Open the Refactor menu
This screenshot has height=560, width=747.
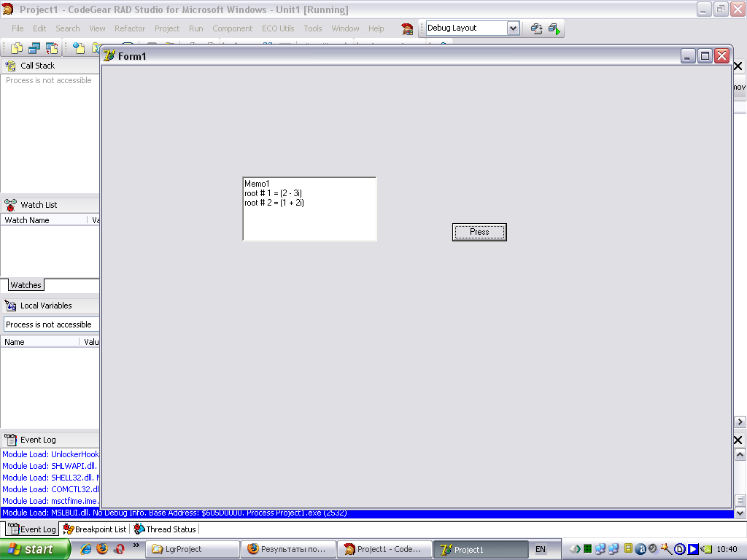[130, 28]
